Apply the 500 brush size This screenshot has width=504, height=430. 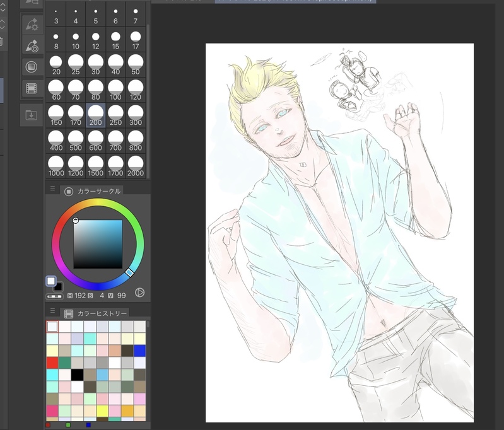[x=76, y=141]
